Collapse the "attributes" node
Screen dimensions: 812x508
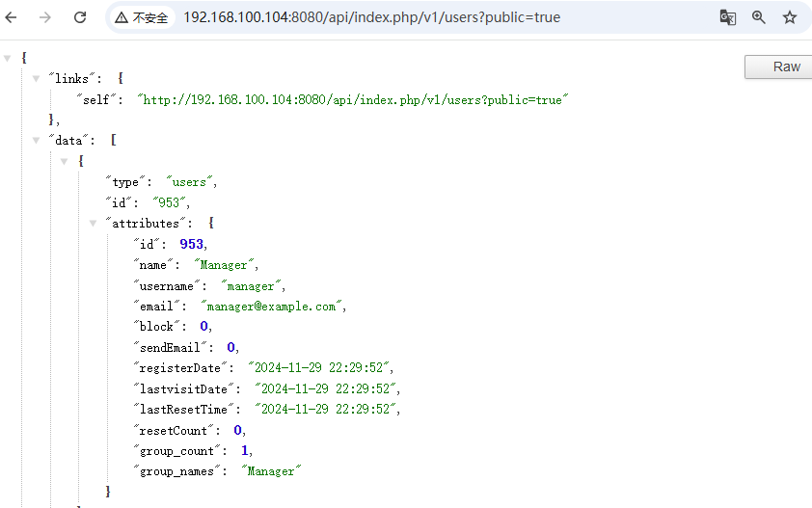[x=94, y=223]
